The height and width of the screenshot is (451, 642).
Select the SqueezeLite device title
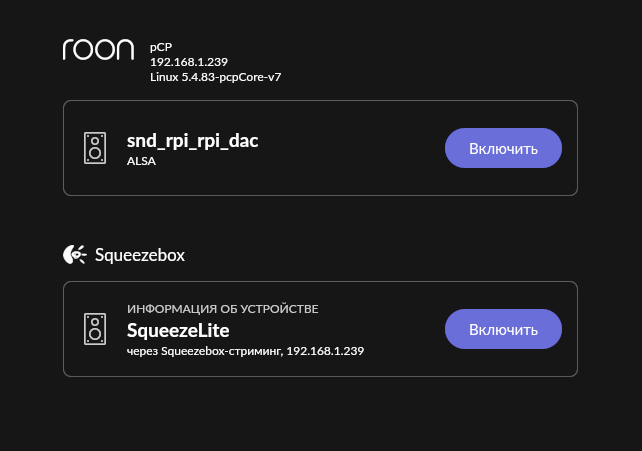[x=178, y=329]
